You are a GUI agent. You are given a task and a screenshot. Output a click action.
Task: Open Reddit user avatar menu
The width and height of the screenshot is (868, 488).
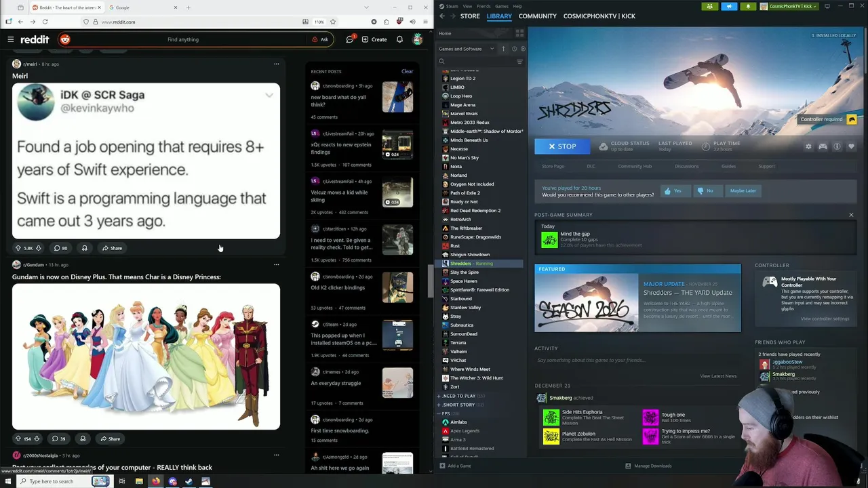(418, 39)
